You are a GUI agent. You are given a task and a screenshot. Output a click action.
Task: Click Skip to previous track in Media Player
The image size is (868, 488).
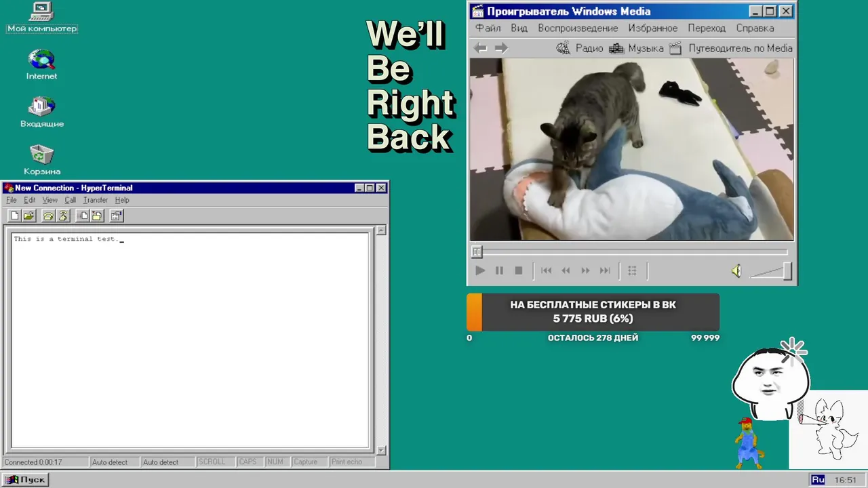pos(546,270)
